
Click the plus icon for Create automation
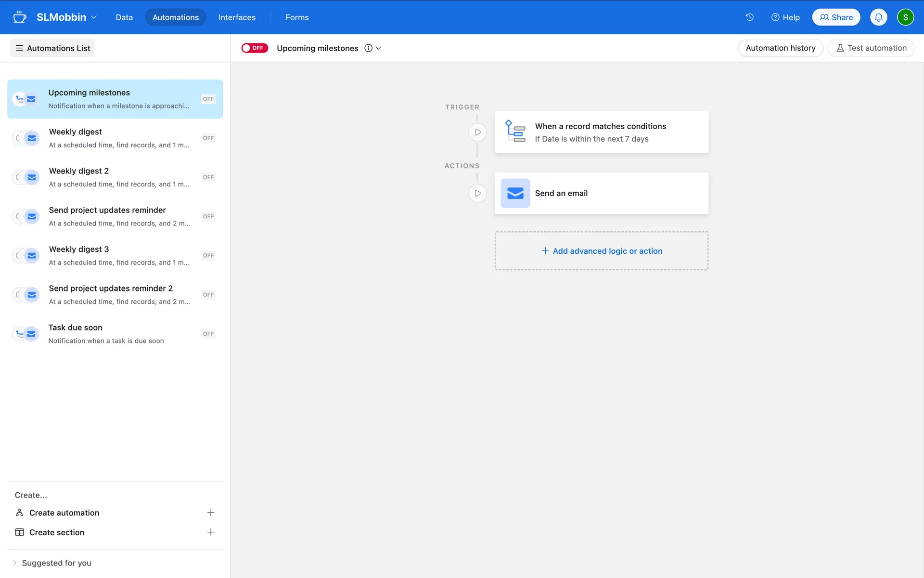[x=210, y=512]
